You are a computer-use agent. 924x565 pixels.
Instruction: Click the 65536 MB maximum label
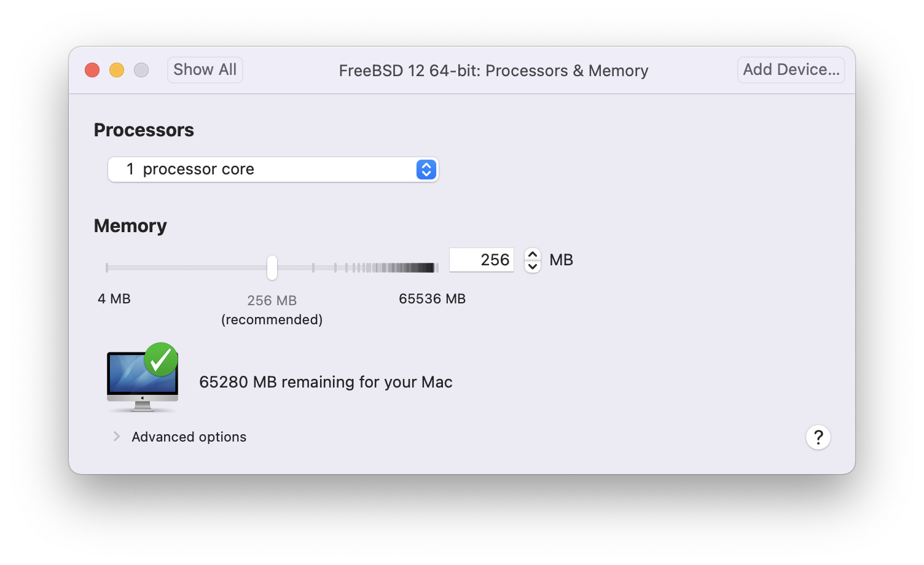tap(432, 299)
